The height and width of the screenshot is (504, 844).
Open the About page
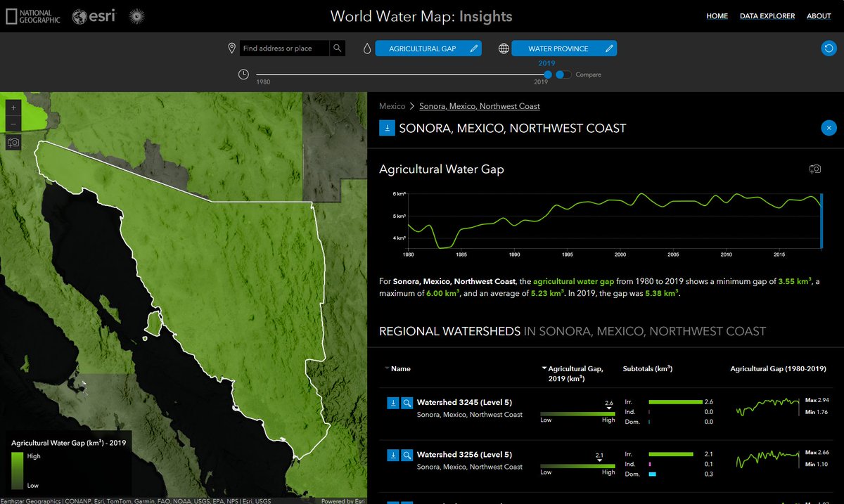click(x=819, y=16)
